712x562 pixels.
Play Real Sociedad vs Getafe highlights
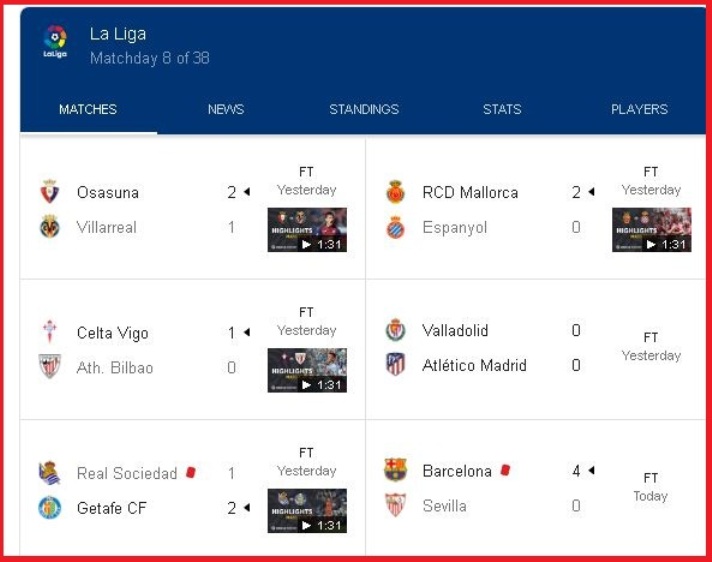pos(307,511)
